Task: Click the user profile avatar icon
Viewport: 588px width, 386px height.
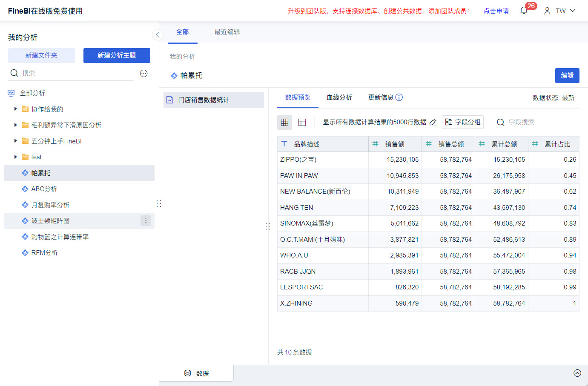Action: 547,11
